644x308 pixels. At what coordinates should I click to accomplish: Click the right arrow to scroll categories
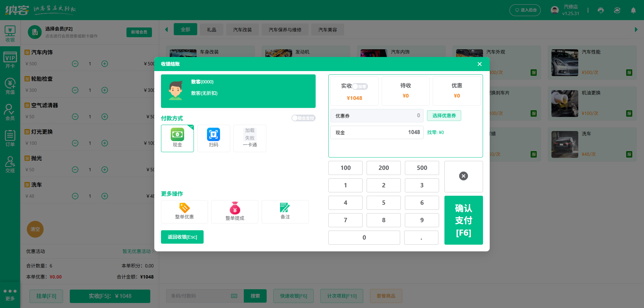tap(637, 29)
